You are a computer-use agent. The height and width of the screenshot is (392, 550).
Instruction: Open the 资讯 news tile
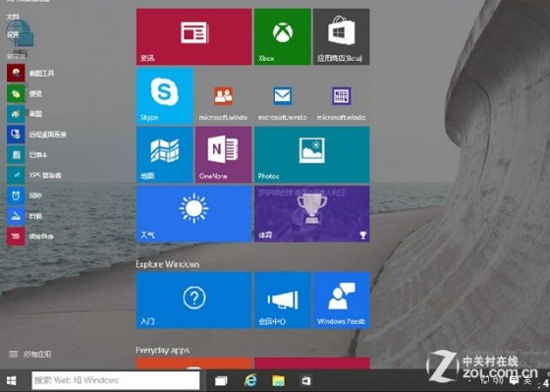(194, 37)
